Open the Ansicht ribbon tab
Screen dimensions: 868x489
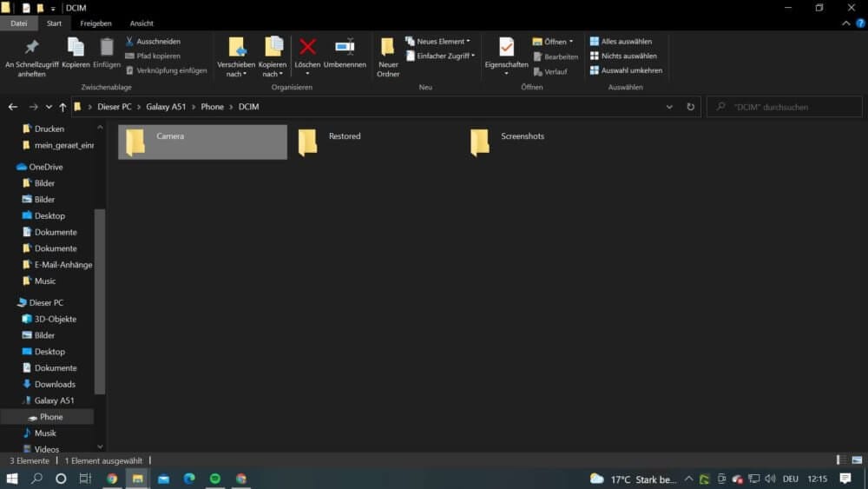(x=141, y=23)
